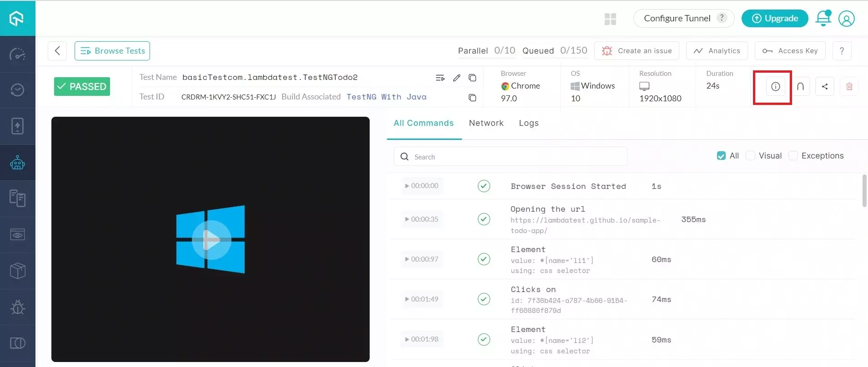Viewport: 868px width, 367px height.
Task: Play the test recording video
Action: point(211,239)
